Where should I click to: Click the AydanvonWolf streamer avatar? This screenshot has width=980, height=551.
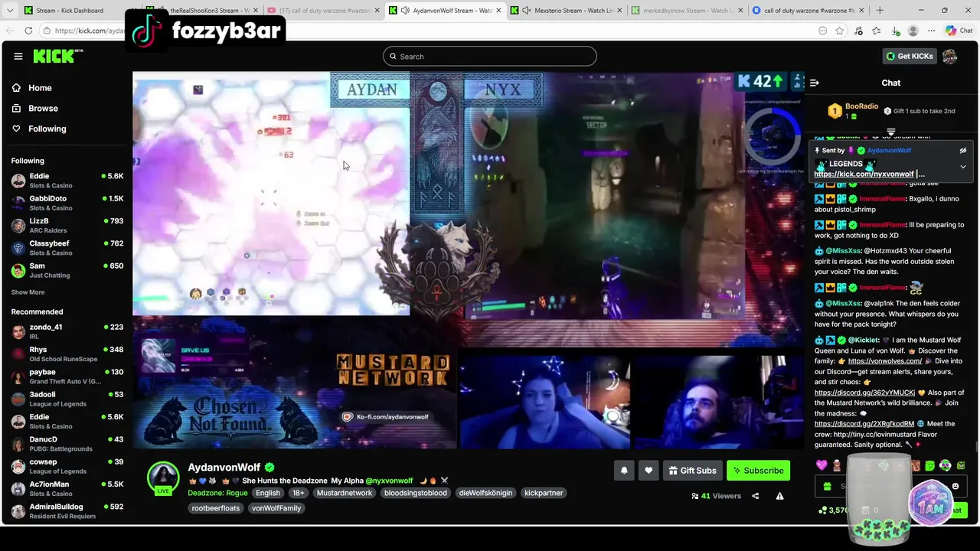coord(163,478)
